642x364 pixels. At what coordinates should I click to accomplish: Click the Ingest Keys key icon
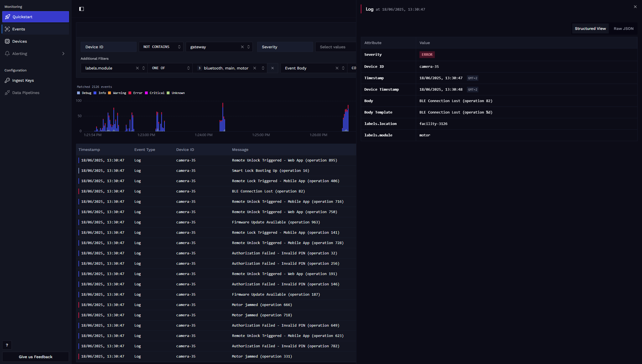click(x=7, y=80)
